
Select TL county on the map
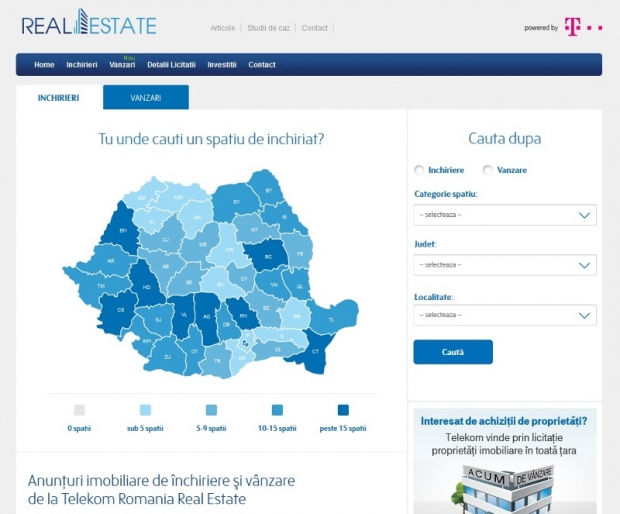[331, 319]
